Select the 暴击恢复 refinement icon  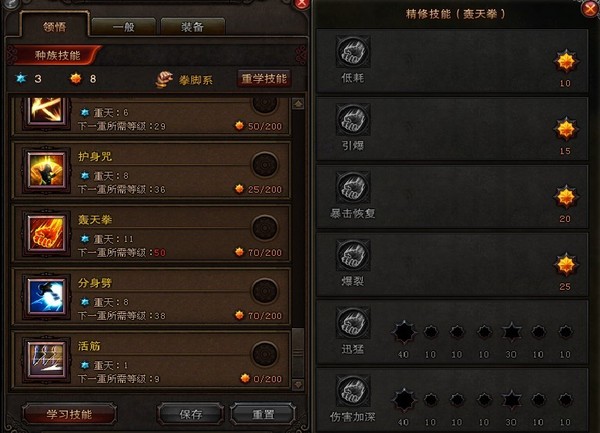coord(353,187)
